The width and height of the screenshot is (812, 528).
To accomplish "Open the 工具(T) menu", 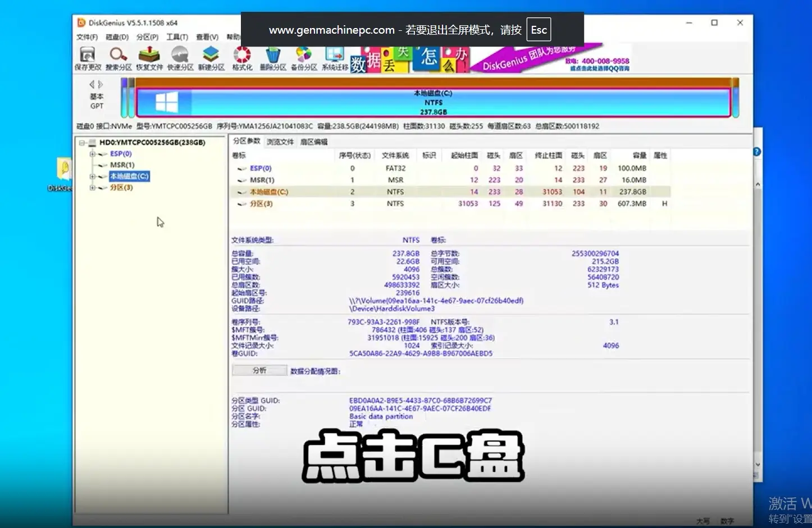I will tap(177, 37).
